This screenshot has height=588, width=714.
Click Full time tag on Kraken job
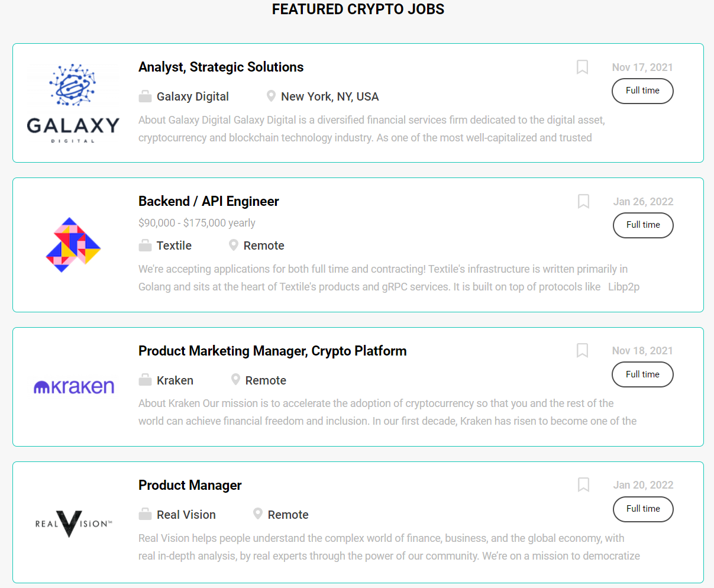(642, 374)
